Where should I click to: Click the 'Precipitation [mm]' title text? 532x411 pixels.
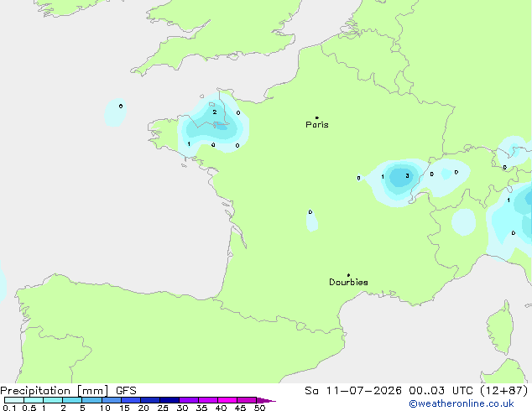[55, 391]
